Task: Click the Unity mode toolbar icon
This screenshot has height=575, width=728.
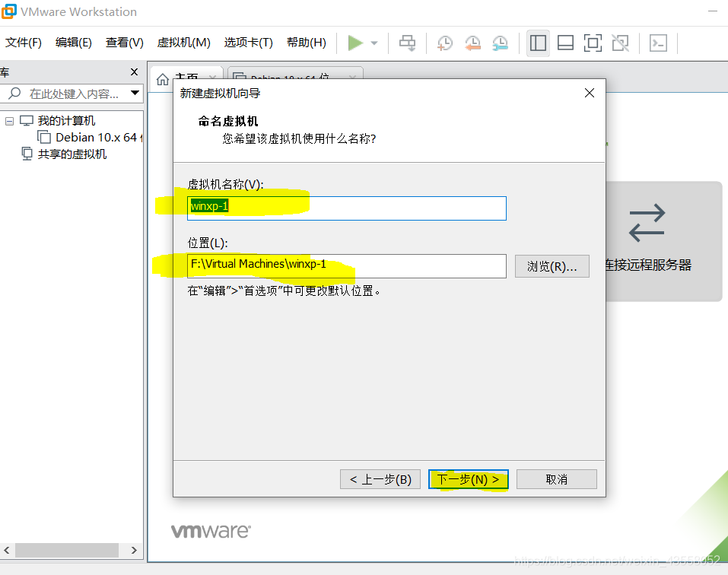Action: 620,43
